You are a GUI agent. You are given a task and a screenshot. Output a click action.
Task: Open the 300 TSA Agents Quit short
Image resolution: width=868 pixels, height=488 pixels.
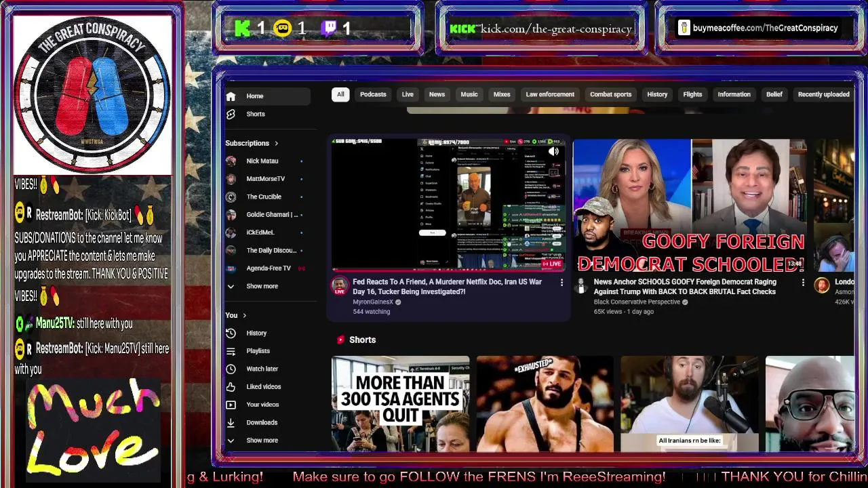(400, 404)
